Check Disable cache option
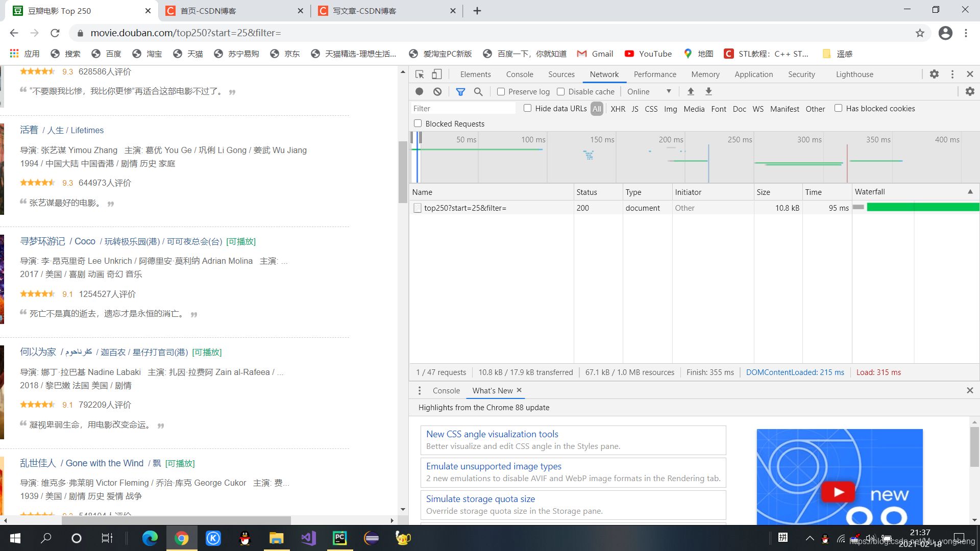Screen dimensions: 980x551 coord(560,92)
